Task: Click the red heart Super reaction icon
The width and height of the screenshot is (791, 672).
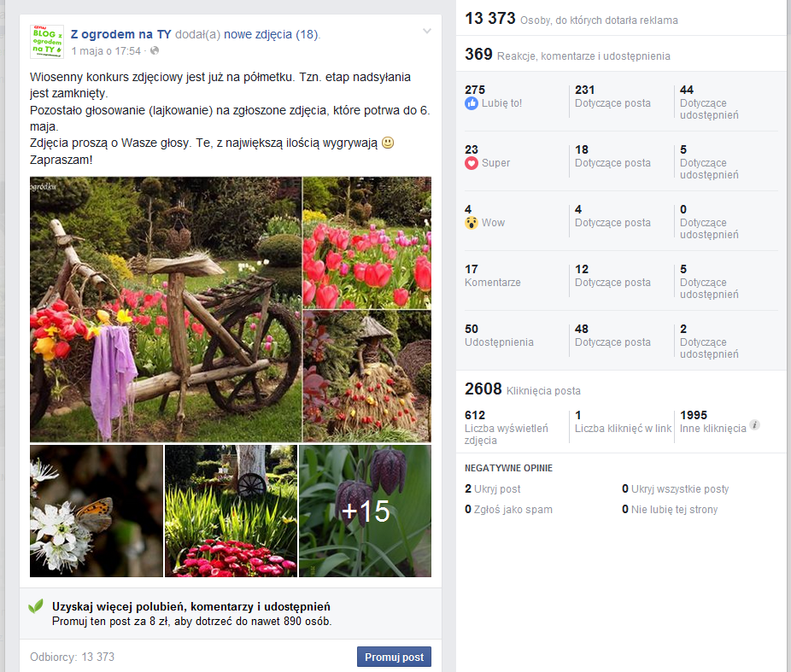Action: [x=472, y=163]
